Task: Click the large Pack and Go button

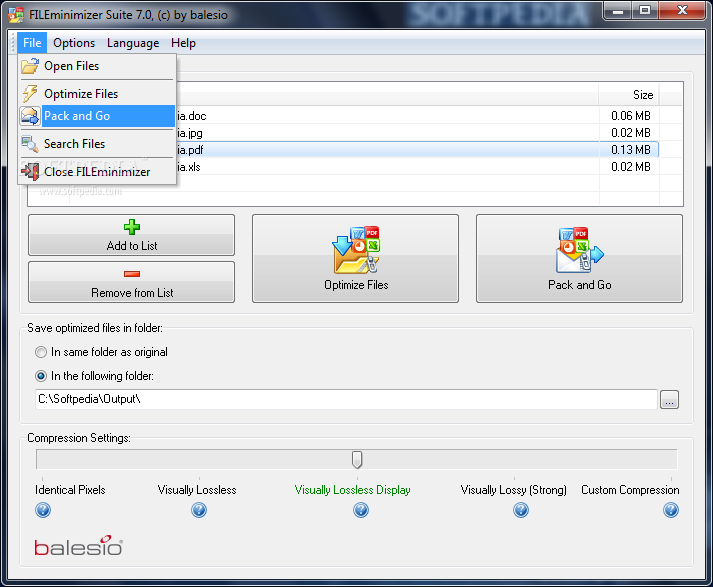Action: 579,258
